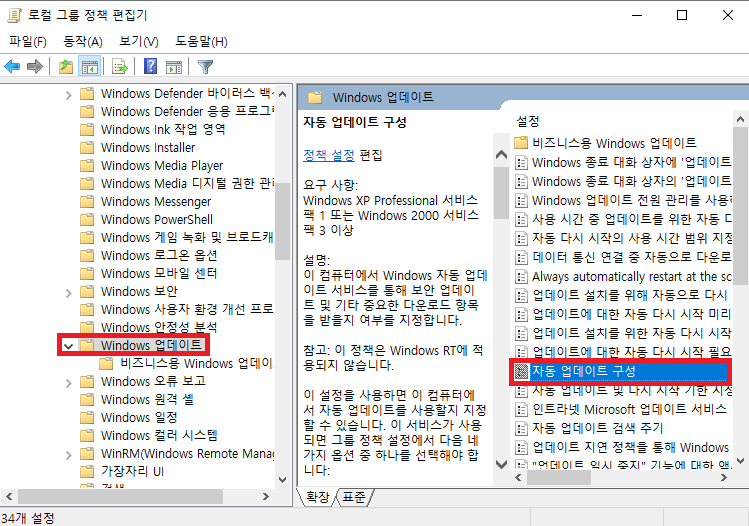Screen dimensions: 749x526
Task: Open 비즈니스용 Windows 업데이트 folder in settings list
Action: point(614,143)
